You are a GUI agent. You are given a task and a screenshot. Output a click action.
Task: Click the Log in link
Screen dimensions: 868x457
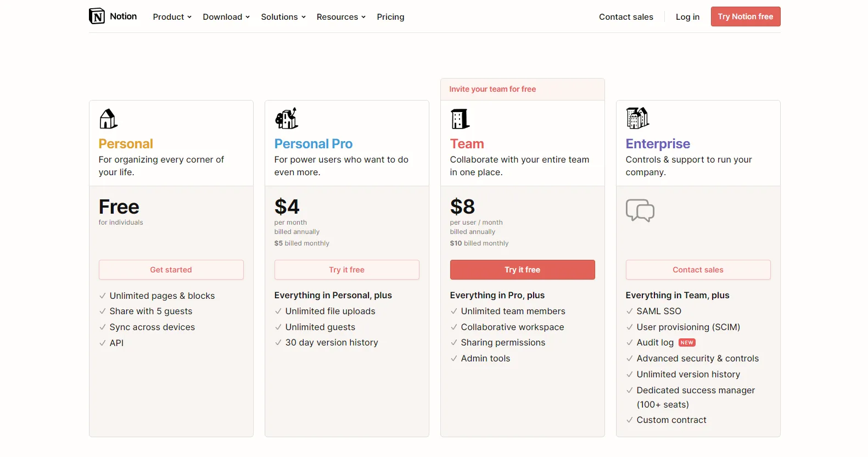point(687,17)
